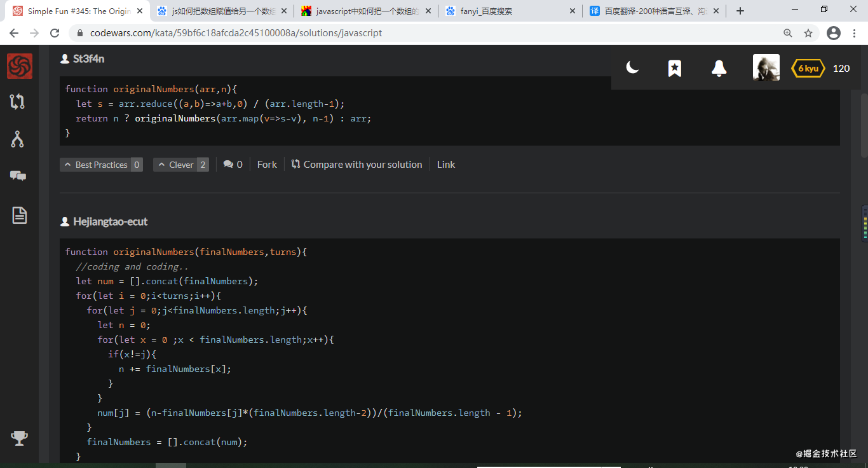Open the Chrome three-dot menu
The image size is (868, 468).
coord(854,33)
